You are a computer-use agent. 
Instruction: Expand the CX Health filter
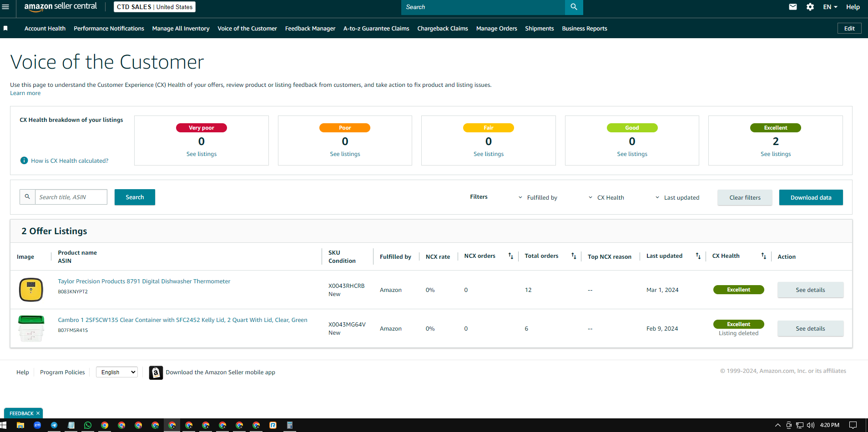coord(606,197)
